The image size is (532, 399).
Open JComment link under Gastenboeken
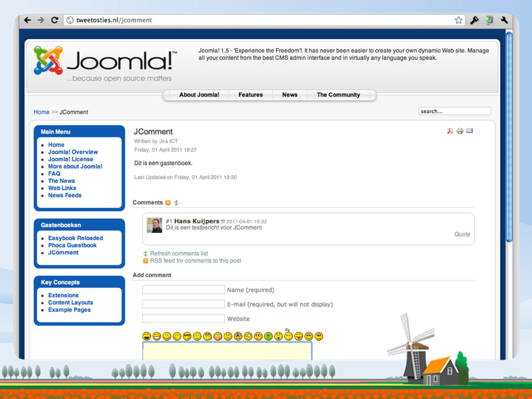[x=63, y=253]
